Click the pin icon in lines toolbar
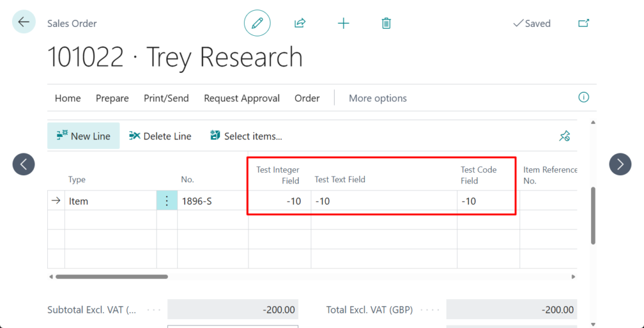 [x=564, y=136]
